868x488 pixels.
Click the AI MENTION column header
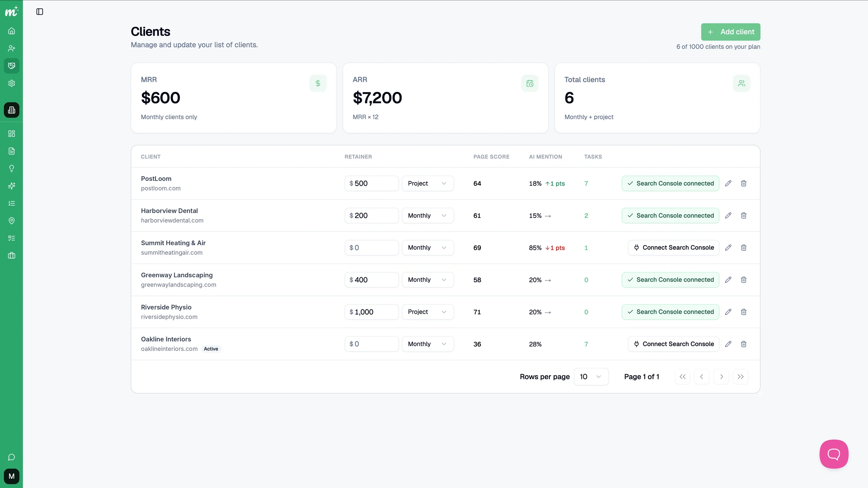546,157
